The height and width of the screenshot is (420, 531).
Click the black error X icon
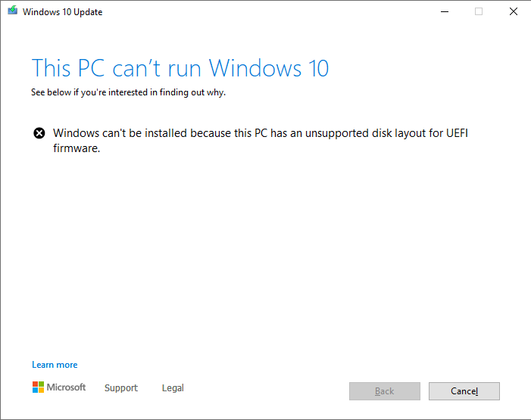point(39,134)
